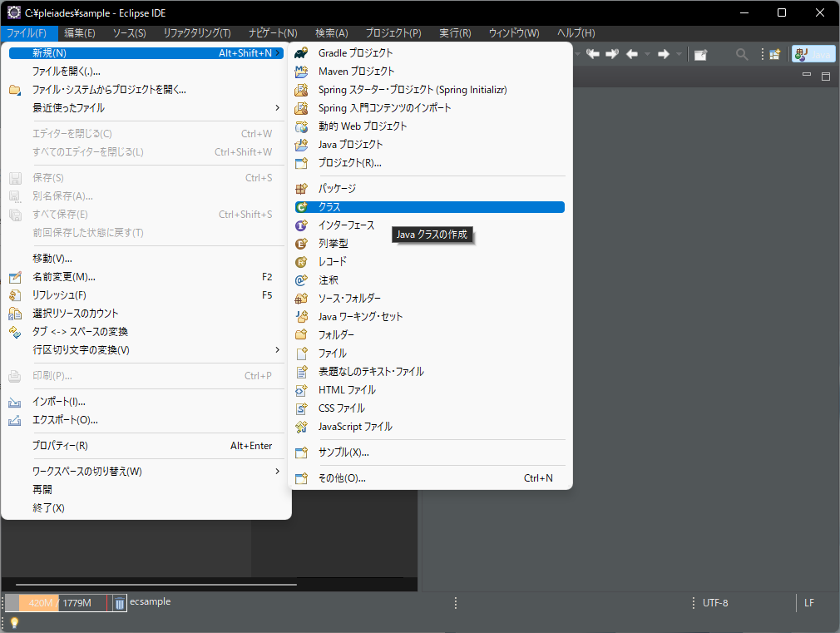
Task: Open the ソース(S) menu
Action: pos(129,33)
